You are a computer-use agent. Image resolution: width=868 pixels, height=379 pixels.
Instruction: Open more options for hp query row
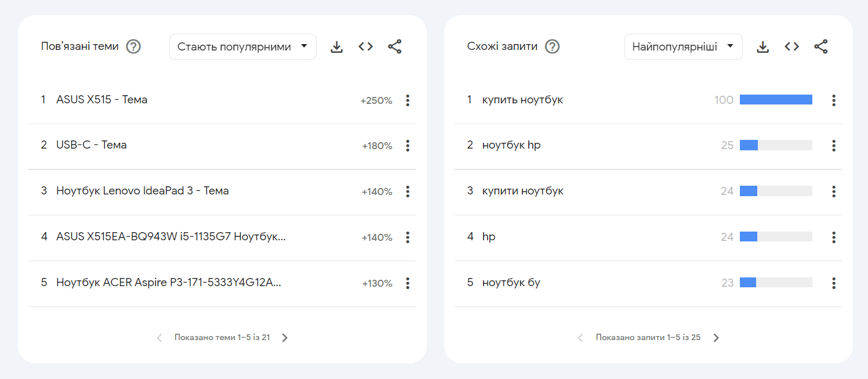(x=834, y=237)
